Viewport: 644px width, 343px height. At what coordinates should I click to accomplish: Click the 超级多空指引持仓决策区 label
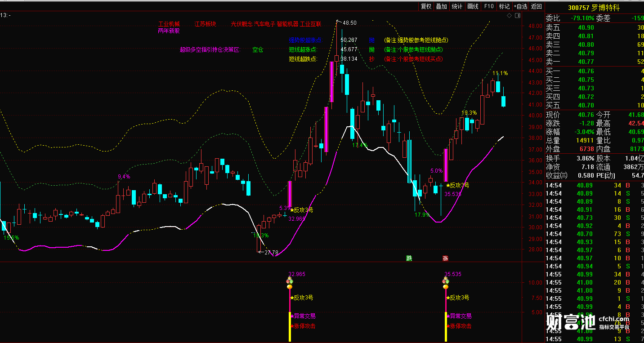click(x=210, y=49)
